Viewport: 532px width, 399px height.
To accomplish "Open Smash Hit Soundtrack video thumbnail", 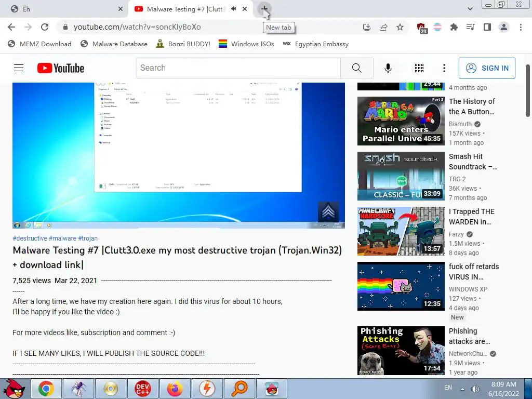I will (x=401, y=176).
